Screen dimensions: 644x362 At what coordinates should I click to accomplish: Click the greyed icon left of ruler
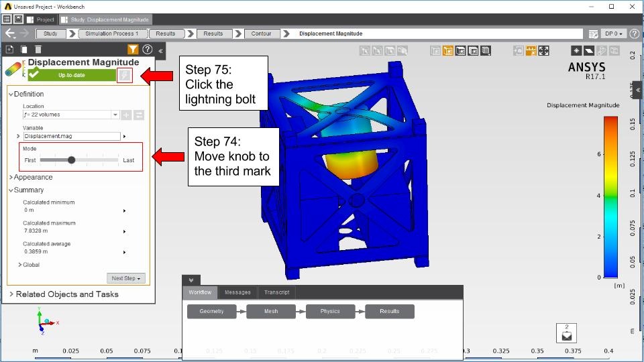pos(519,51)
